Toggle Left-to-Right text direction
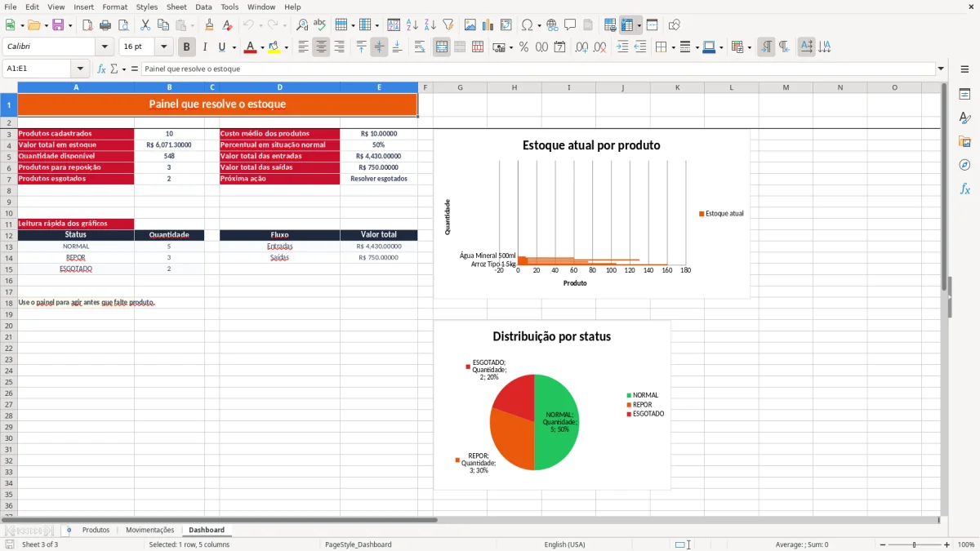The width and height of the screenshot is (980, 551). (x=766, y=47)
